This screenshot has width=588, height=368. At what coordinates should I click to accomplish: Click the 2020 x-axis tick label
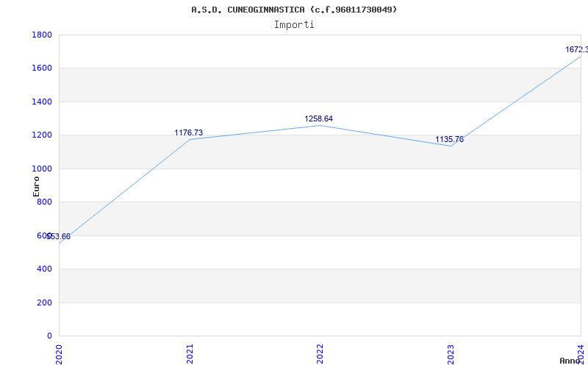tap(60, 353)
